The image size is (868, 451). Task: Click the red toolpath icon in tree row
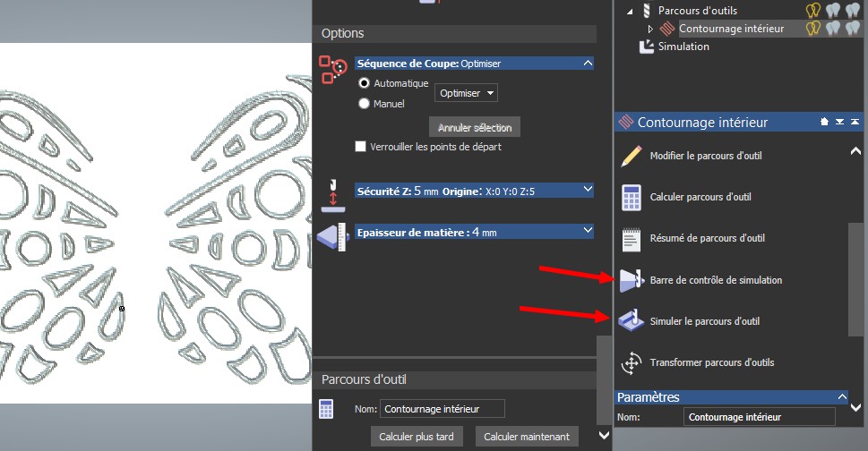pyautogui.click(x=667, y=29)
